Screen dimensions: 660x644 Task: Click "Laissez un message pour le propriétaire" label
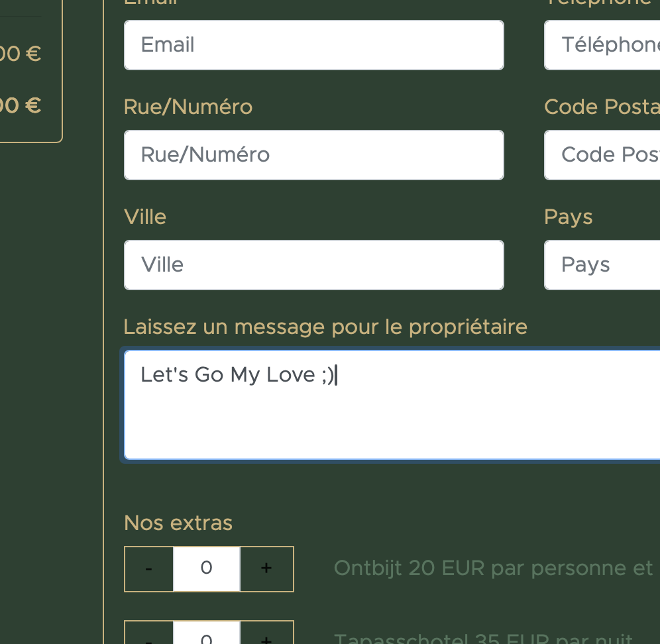tap(325, 327)
